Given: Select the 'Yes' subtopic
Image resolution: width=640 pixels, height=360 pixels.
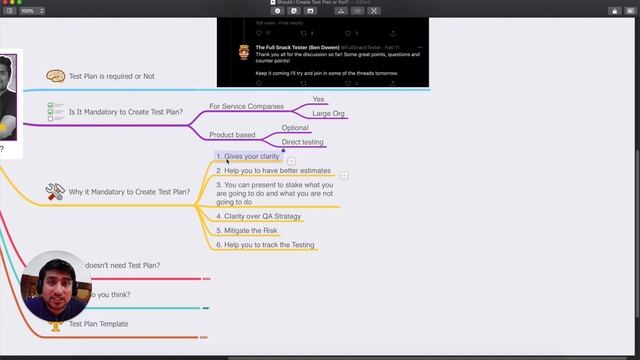Looking at the screenshot, I should [318, 99].
